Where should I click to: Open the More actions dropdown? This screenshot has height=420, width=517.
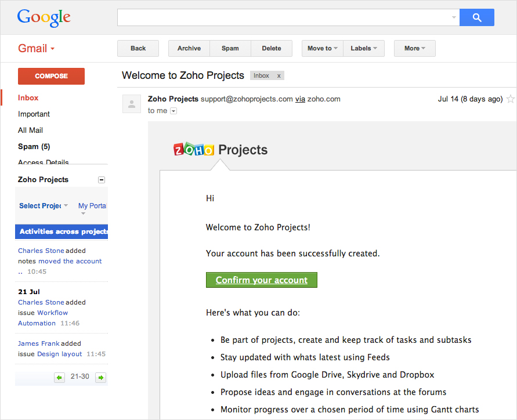pos(414,49)
